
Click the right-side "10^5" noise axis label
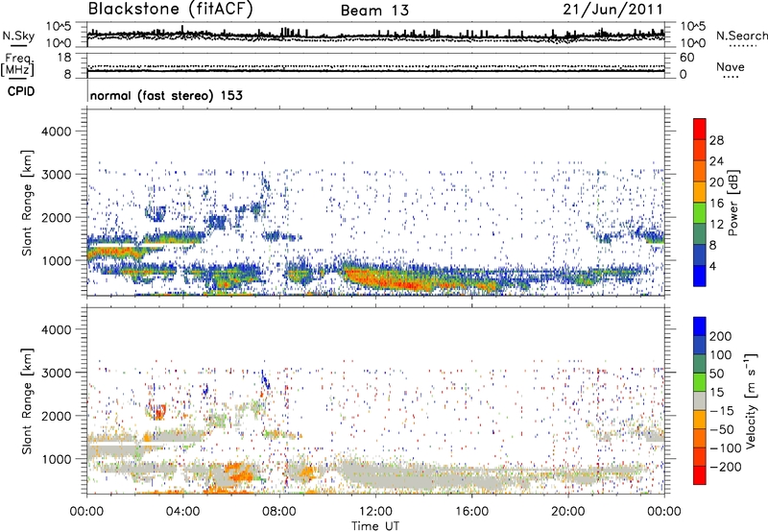tap(693, 27)
